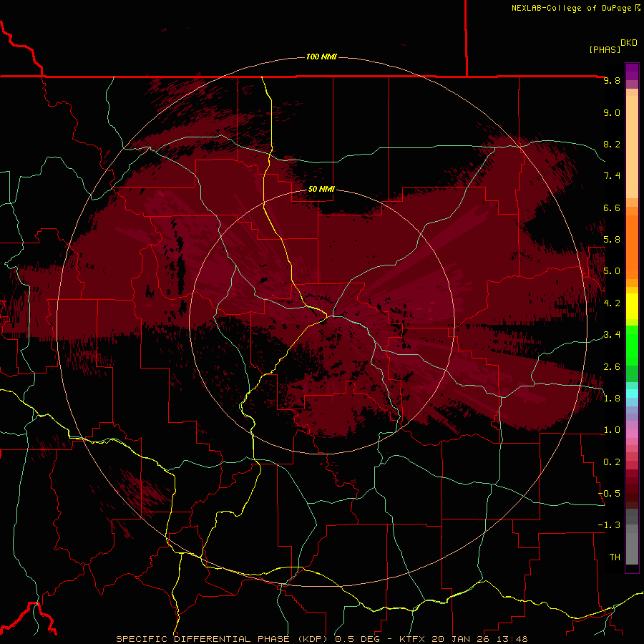This screenshot has width=644, height=644.
Task: Click the 8.2 legend value
Action: click(x=612, y=144)
